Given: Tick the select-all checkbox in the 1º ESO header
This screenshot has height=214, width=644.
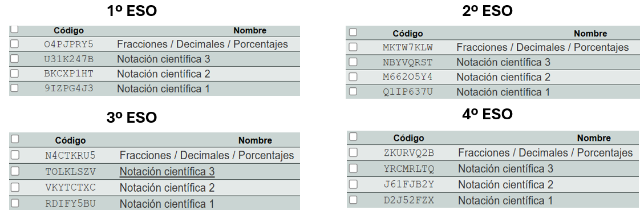Looking at the screenshot, I should (14, 29).
